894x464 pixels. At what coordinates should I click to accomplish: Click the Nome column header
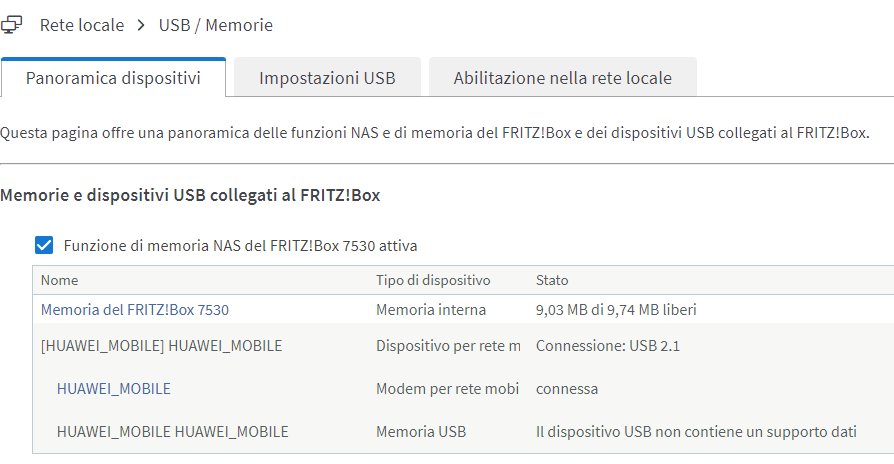59,280
